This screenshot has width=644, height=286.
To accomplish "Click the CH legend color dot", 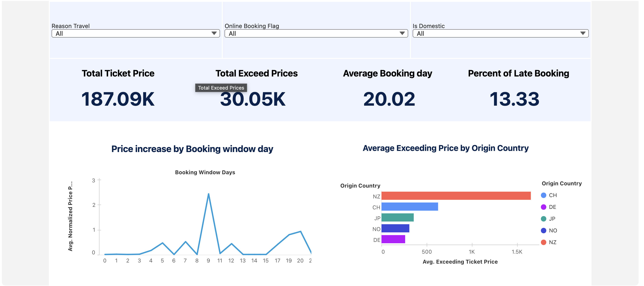I will click(543, 195).
